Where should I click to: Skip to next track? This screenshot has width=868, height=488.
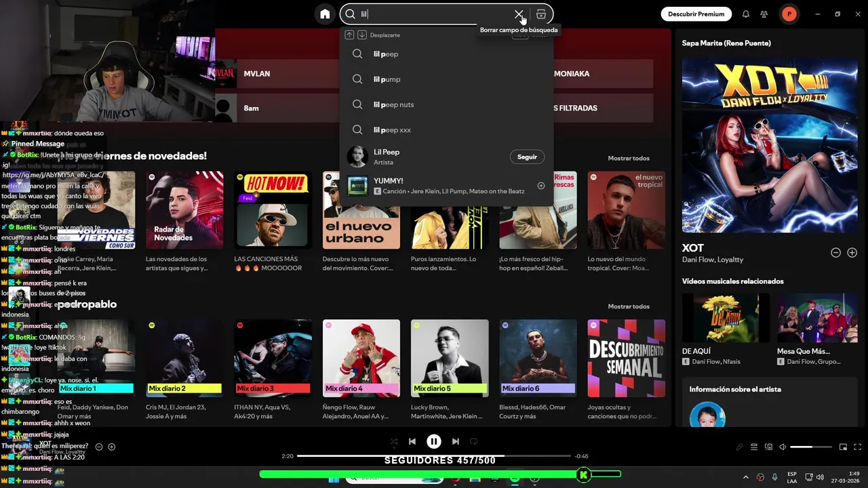[456, 441]
